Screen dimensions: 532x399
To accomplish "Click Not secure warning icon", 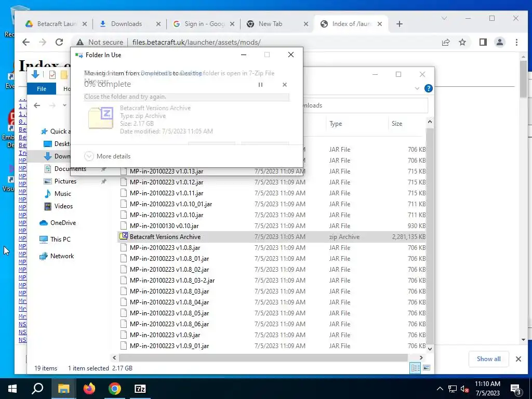I will point(79,42).
